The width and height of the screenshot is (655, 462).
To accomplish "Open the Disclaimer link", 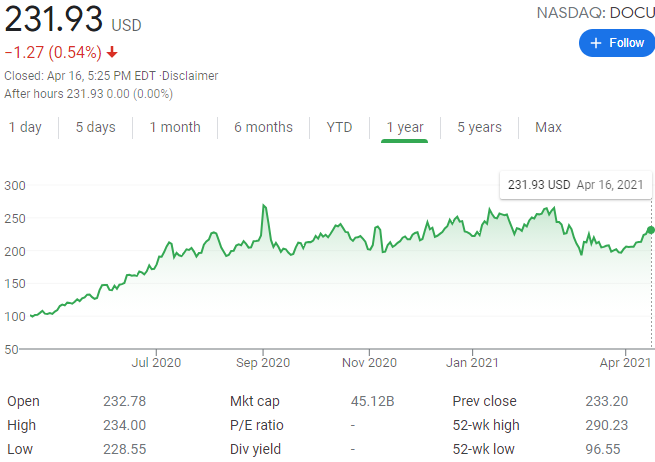I will click(190, 76).
